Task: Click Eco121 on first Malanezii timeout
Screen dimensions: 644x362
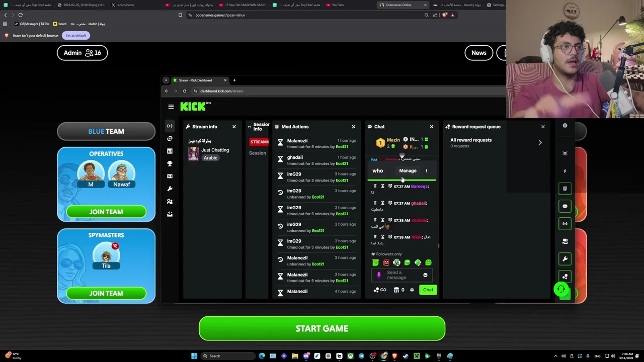Action: (x=342, y=147)
